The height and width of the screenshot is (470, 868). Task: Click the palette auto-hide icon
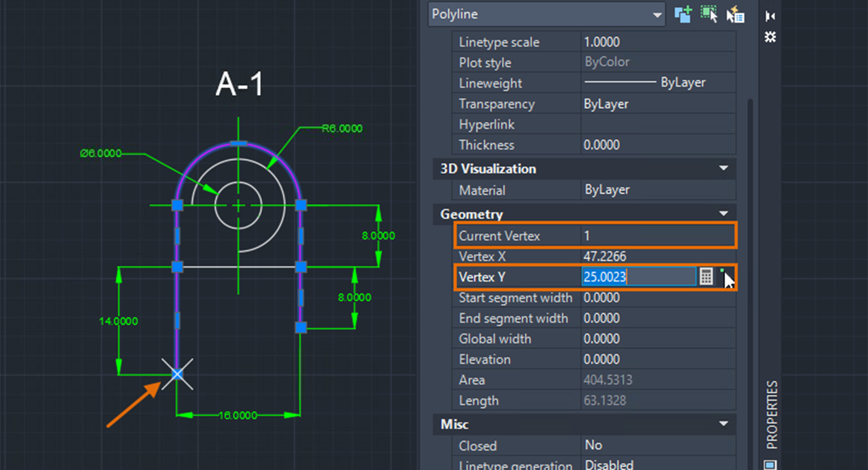770,16
